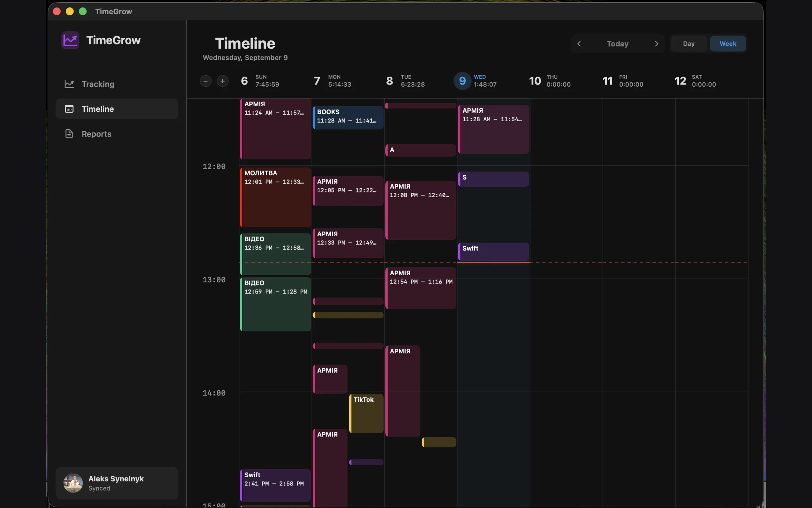Open Reports section
812x508 pixels.
[x=117, y=134]
